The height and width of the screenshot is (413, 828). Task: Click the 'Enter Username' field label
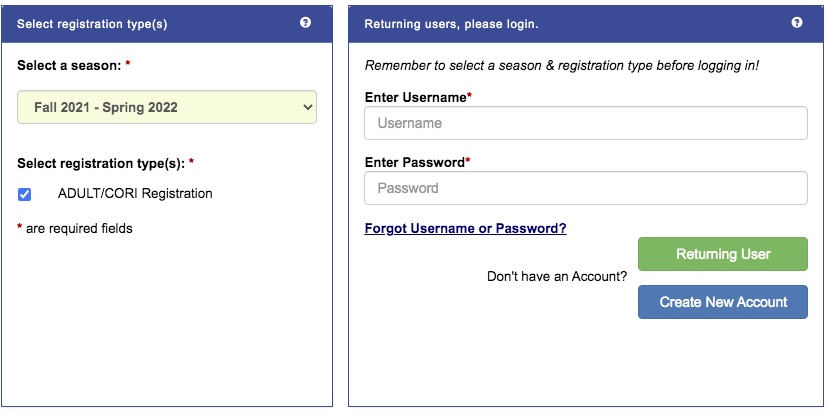coord(418,98)
